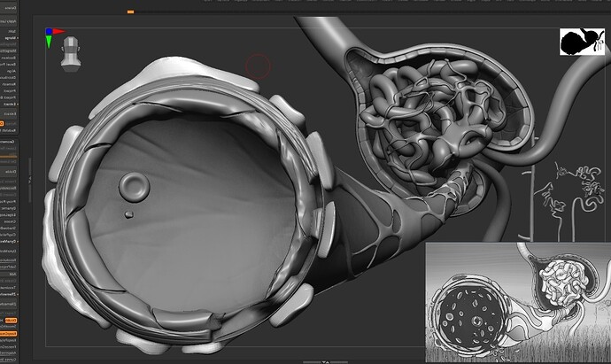Collapse the DynaMesh section header
611x364 pixels.
(x=10, y=241)
